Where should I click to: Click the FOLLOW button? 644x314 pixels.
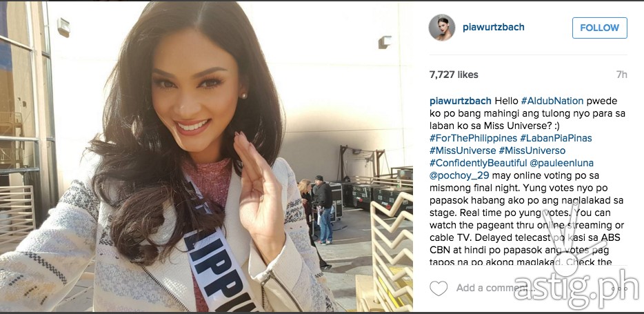(600, 28)
